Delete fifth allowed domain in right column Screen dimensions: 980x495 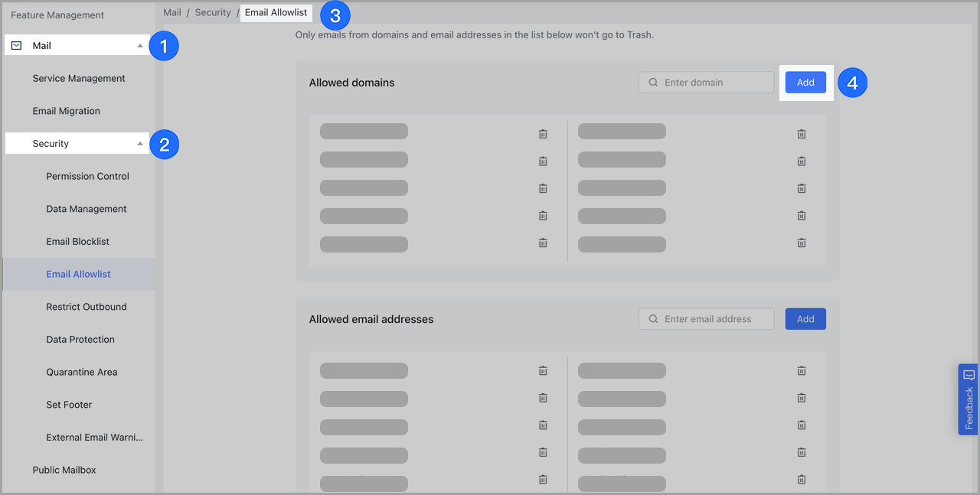tap(802, 243)
